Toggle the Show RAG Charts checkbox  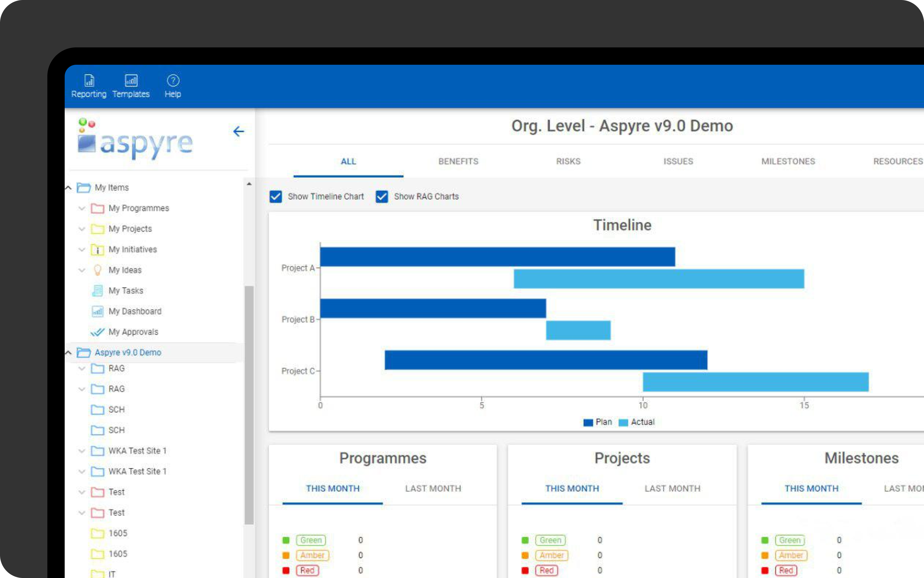[x=382, y=197]
